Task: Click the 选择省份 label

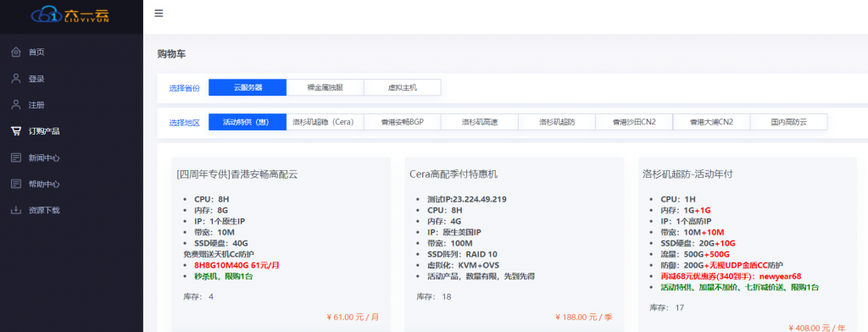Action: 184,88
